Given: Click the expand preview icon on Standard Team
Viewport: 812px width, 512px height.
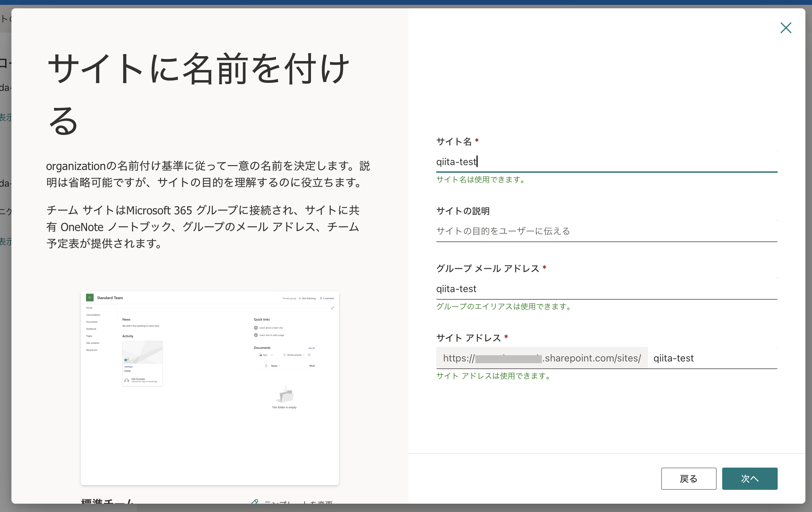Looking at the screenshot, I should click(x=332, y=308).
